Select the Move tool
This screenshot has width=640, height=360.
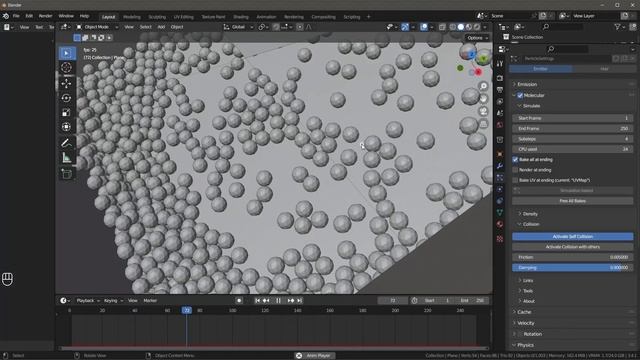click(67, 83)
